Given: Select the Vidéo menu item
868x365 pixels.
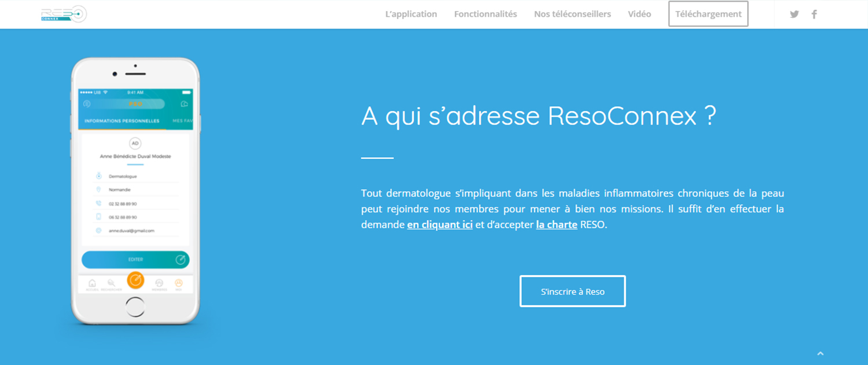Looking at the screenshot, I should point(639,14).
